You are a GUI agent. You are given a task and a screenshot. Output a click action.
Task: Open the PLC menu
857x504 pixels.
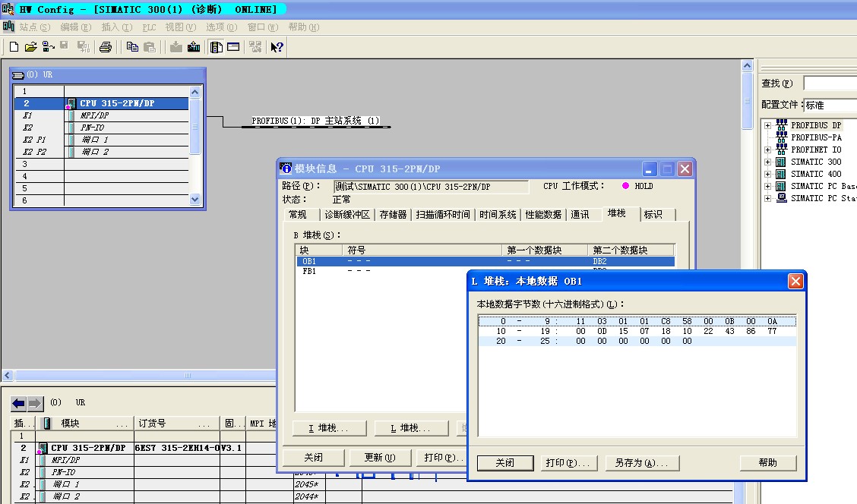point(149,27)
